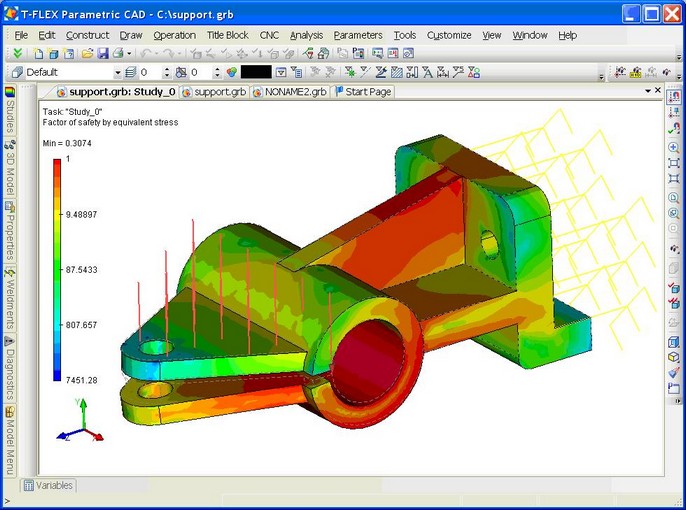Viewport: 686px width, 510px height.
Task: Open the File menu
Action: click(x=21, y=35)
